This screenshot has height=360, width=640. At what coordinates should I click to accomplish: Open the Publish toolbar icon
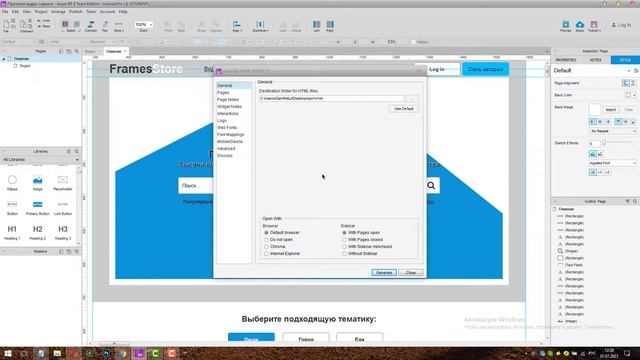594,25
